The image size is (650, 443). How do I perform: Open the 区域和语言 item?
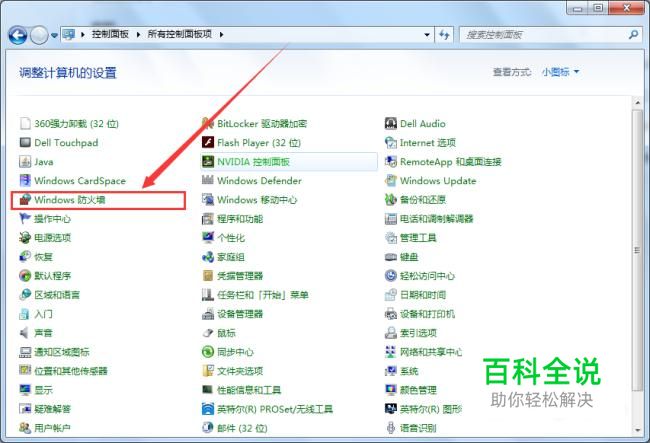tap(57, 295)
